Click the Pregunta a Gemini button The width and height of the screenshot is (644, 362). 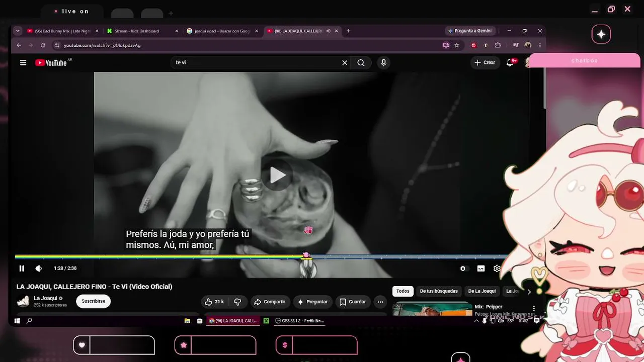click(x=470, y=31)
